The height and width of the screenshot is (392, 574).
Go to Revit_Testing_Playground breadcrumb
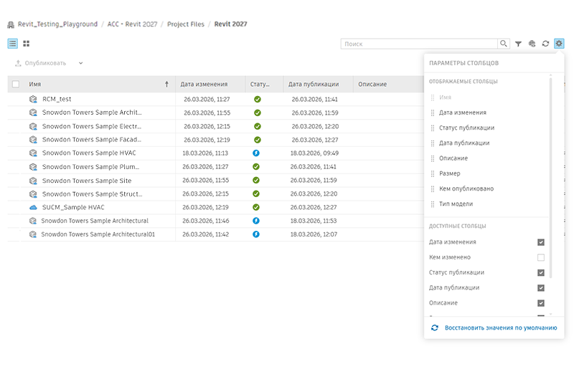(x=57, y=24)
